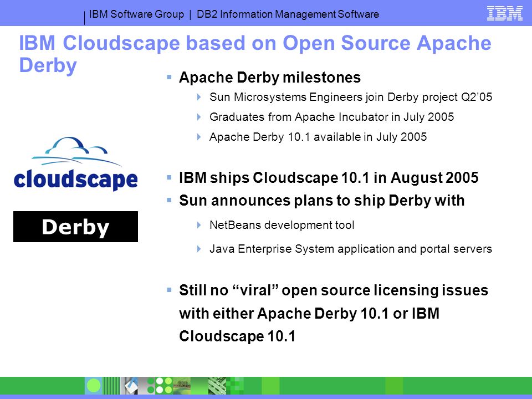The height and width of the screenshot is (399, 532).
Task: Click the green circle footer graphic
Action: tap(94, 386)
